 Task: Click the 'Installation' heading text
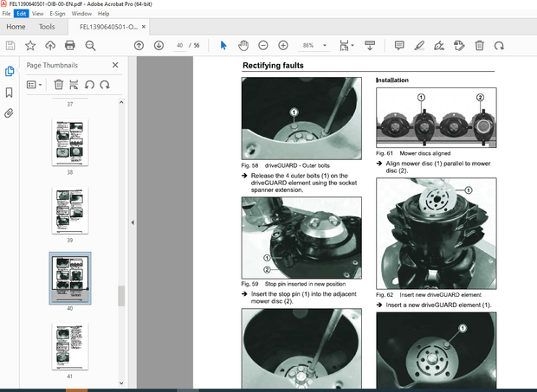pos(392,80)
